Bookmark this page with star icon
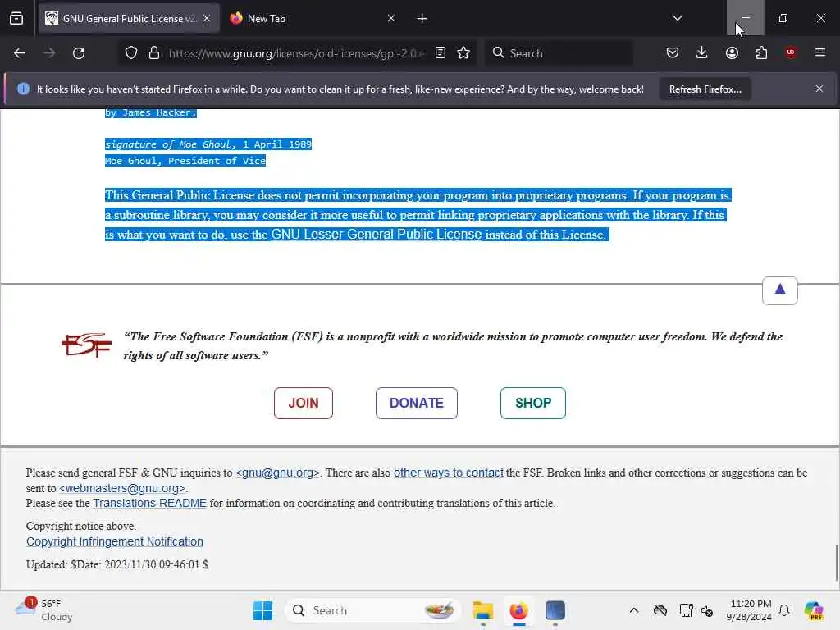 point(464,53)
